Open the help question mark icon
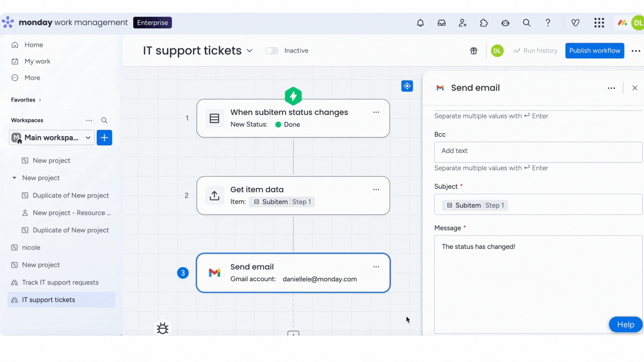This screenshot has height=362, width=644. (548, 23)
